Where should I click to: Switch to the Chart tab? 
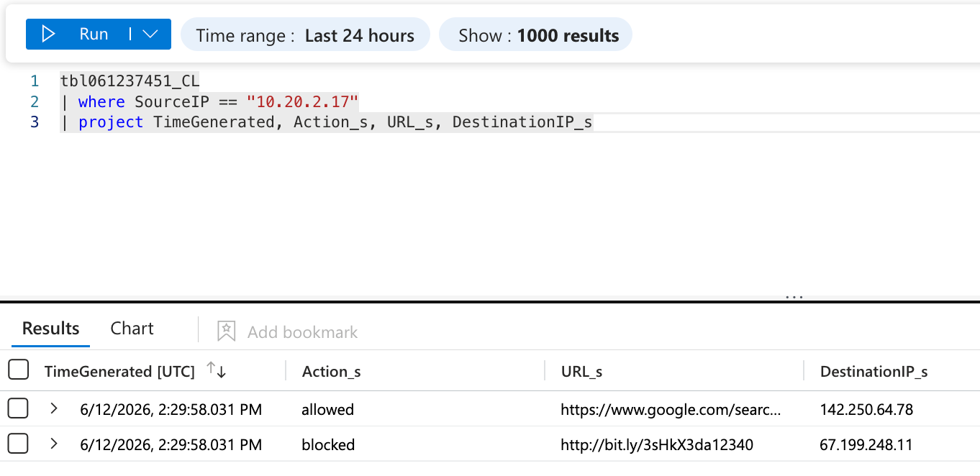click(132, 329)
